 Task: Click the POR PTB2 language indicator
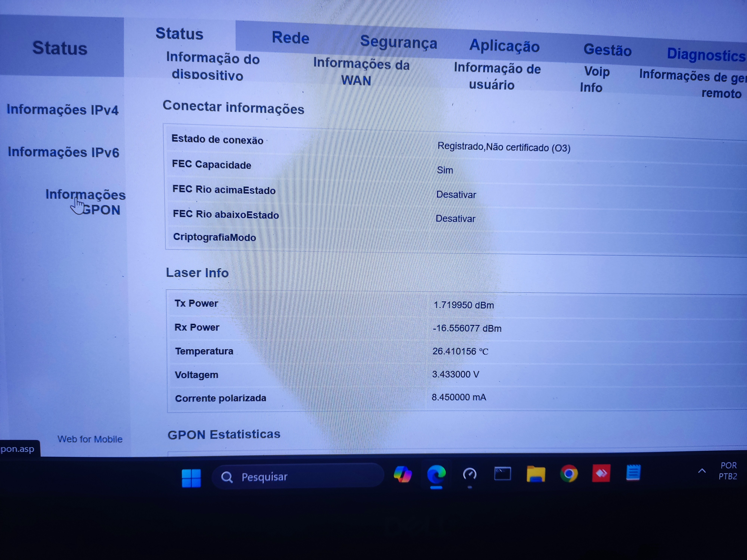pos(728,471)
